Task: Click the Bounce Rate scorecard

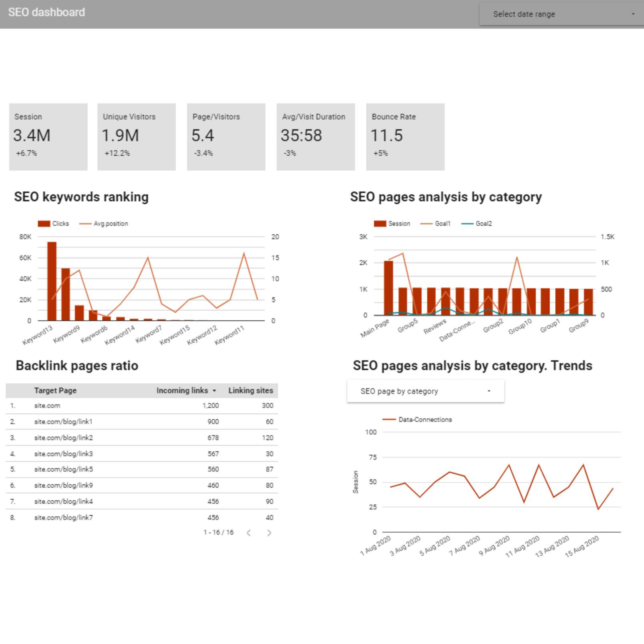Action: coord(405,137)
